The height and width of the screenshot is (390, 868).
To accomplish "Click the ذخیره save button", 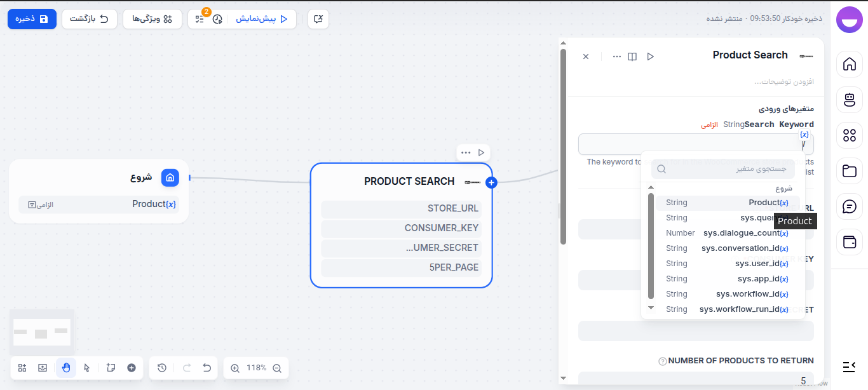I will (32, 19).
